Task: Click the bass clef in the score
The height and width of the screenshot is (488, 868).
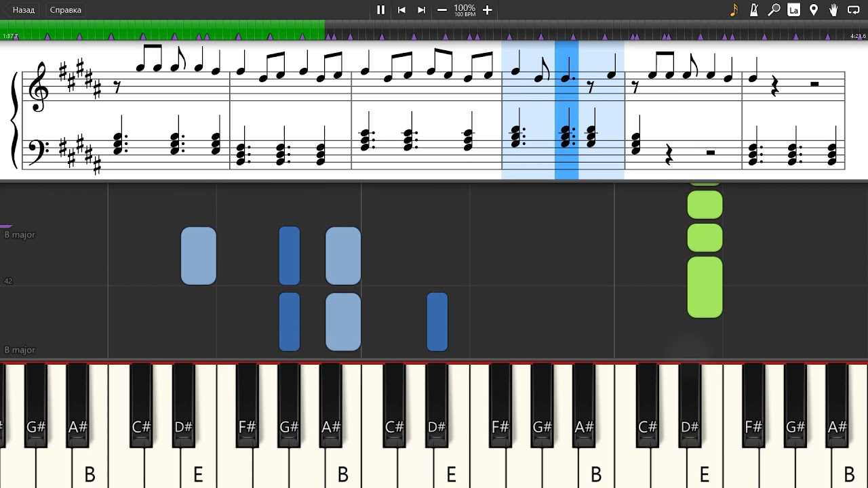Action: (37, 150)
